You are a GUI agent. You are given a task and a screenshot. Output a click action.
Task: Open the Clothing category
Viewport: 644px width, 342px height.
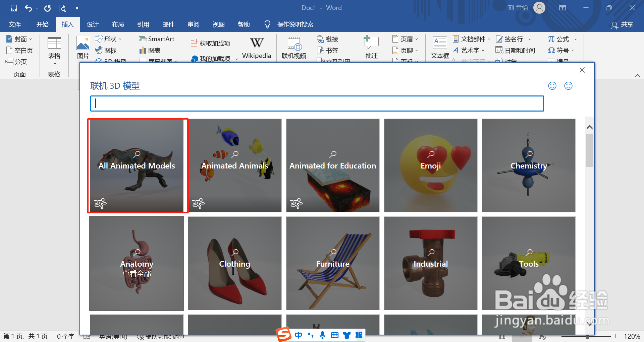click(x=235, y=263)
